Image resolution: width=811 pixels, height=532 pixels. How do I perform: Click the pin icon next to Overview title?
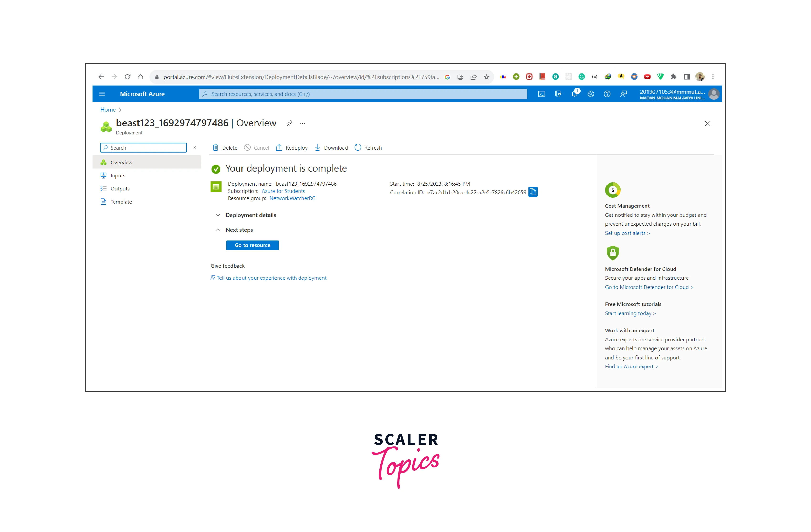[x=289, y=123]
